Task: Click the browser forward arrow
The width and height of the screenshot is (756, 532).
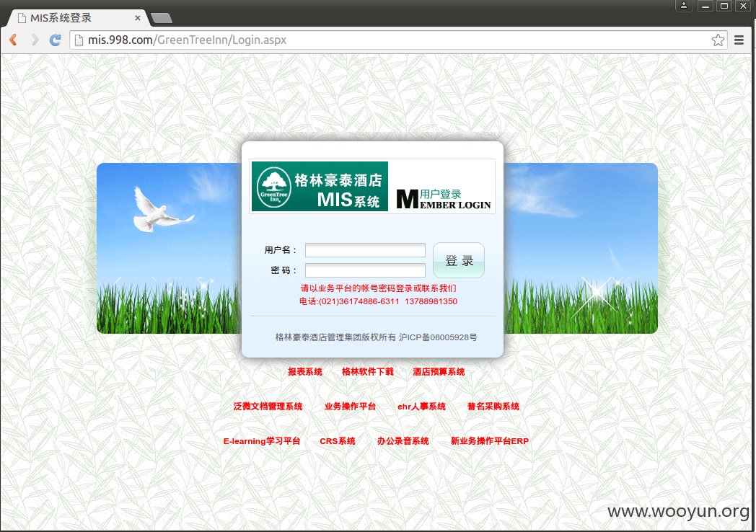Action: click(x=35, y=40)
